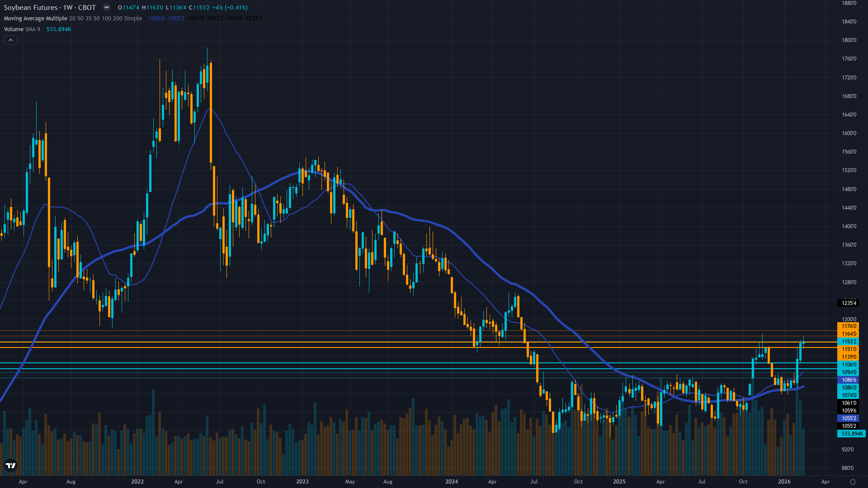Click the 1235'4 black price label
Screen dimensions: 868x488
[x=849, y=303]
